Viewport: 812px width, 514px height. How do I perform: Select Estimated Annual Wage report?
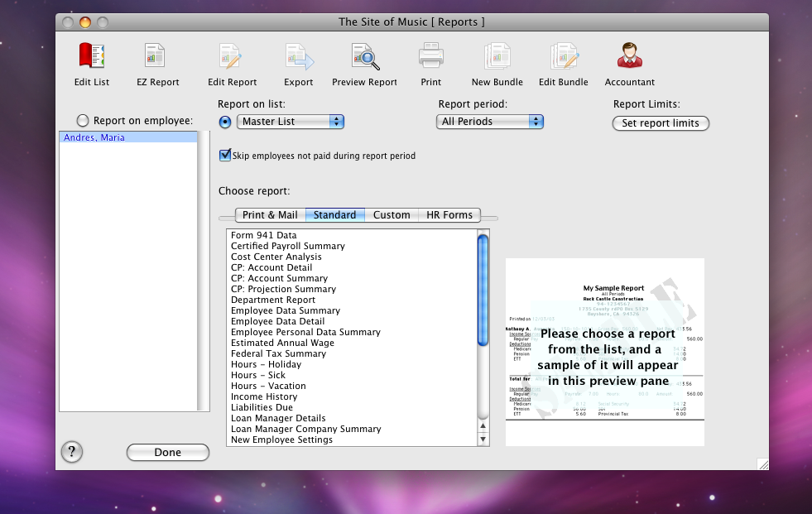coord(352,343)
